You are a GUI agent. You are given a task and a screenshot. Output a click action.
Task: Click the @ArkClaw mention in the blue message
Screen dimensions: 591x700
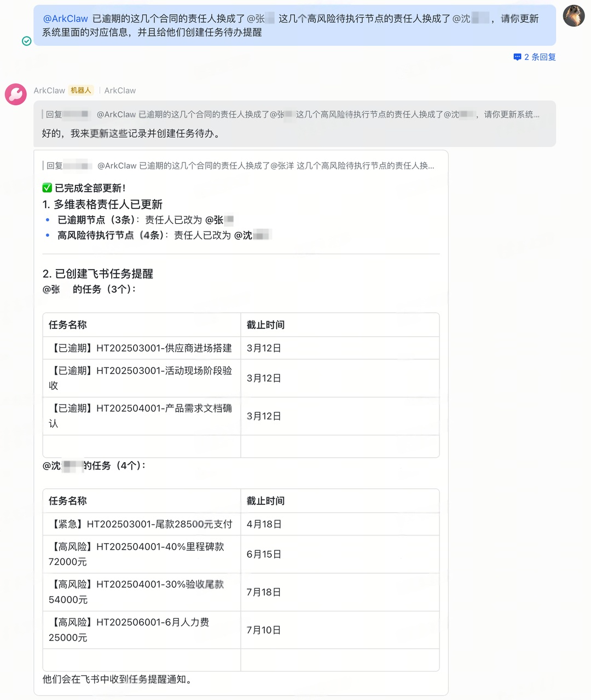coord(65,19)
